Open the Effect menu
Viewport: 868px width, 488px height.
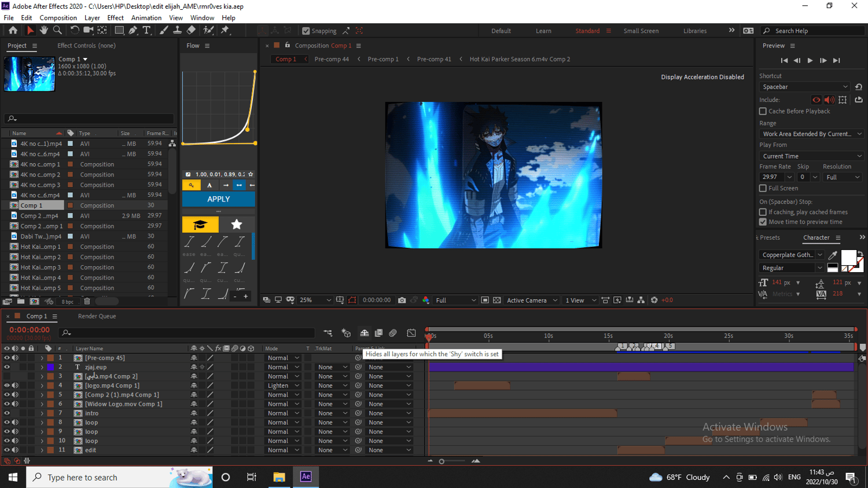[115, 18]
